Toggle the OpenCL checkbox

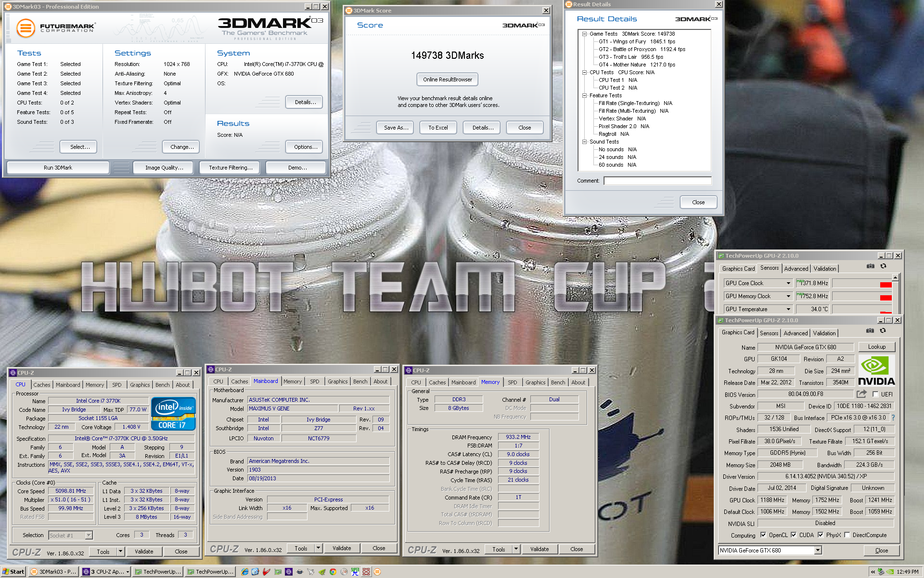pyautogui.click(x=763, y=535)
